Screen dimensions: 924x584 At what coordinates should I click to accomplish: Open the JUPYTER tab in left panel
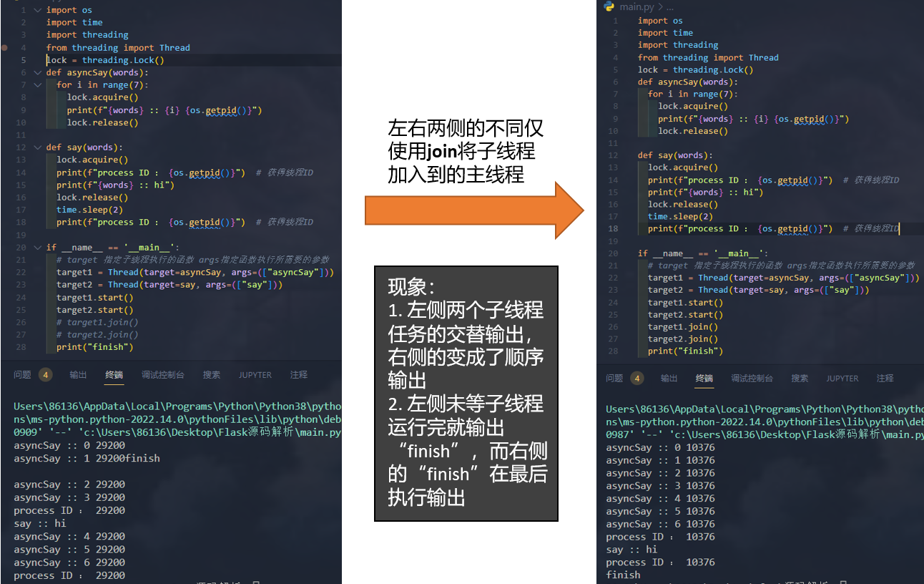click(x=255, y=375)
